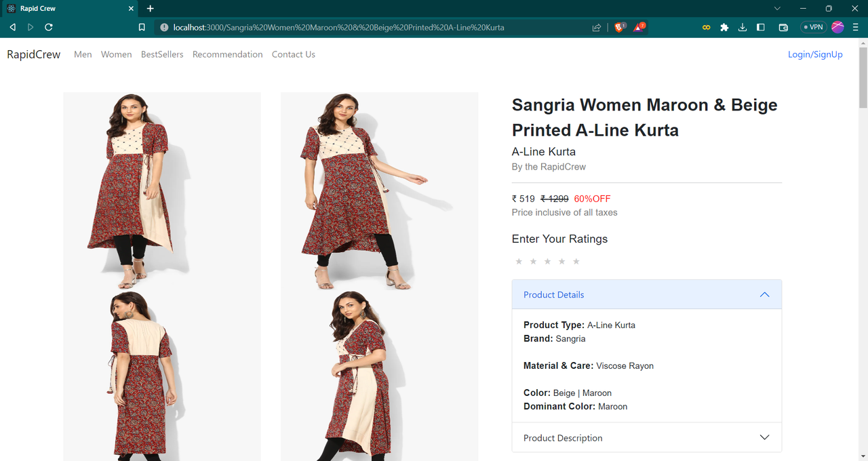
Task: Open a new tab with plus button
Action: click(151, 8)
